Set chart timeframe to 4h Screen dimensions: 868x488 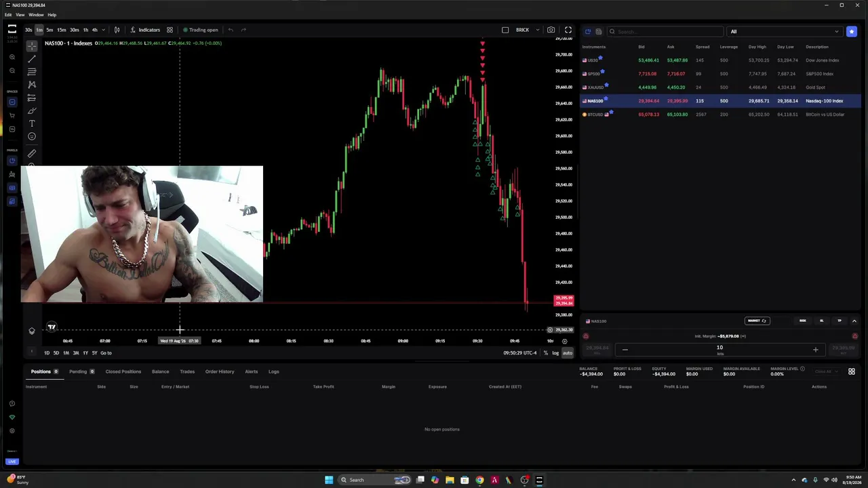[94, 30]
